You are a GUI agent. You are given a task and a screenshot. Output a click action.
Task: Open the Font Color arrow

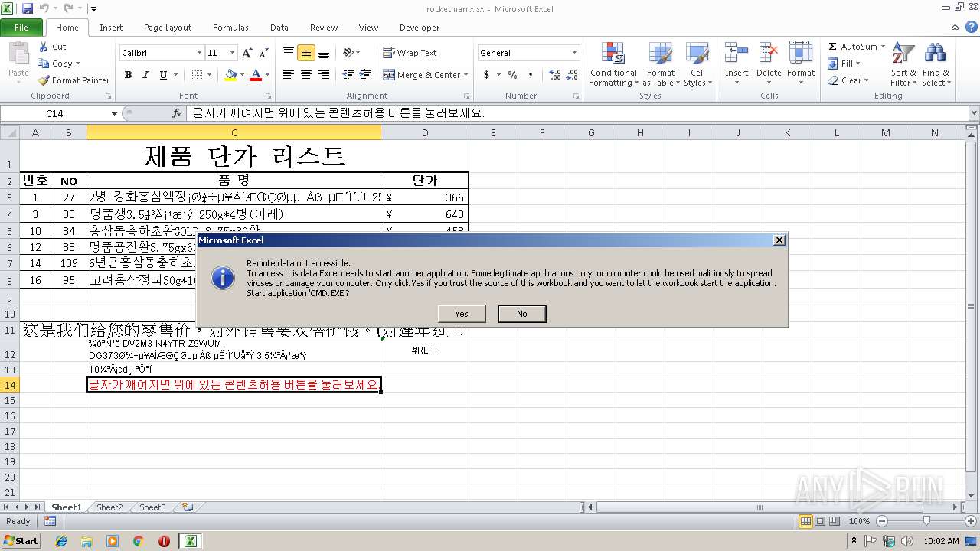tap(266, 75)
